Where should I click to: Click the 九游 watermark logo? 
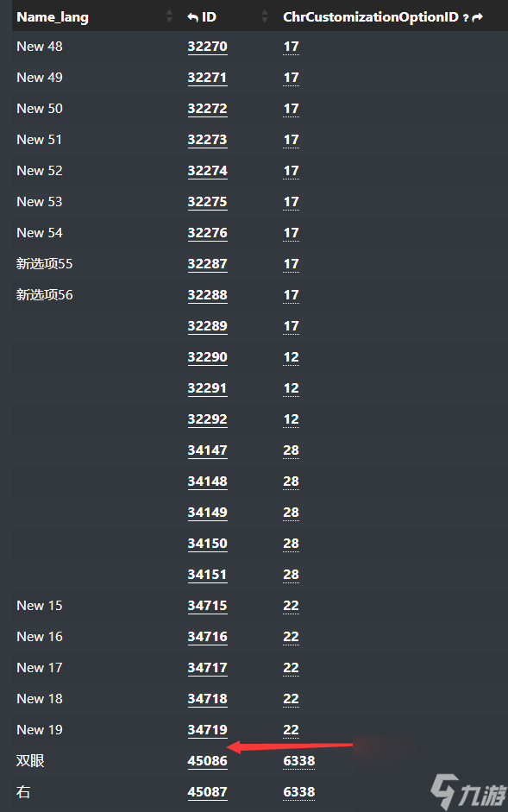(468, 791)
